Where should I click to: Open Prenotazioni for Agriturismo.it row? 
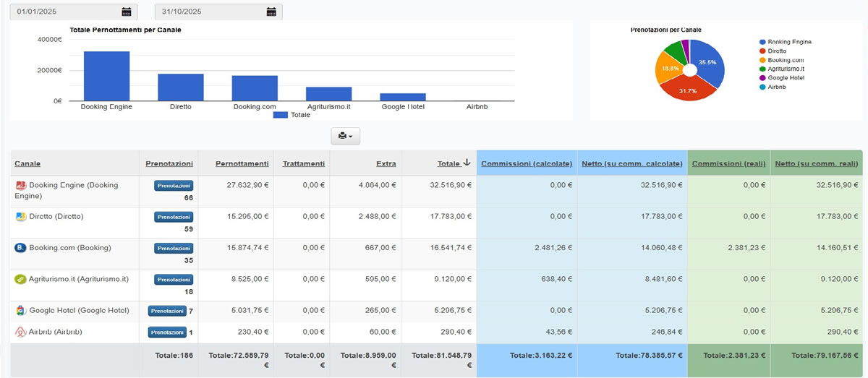(x=174, y=279)
